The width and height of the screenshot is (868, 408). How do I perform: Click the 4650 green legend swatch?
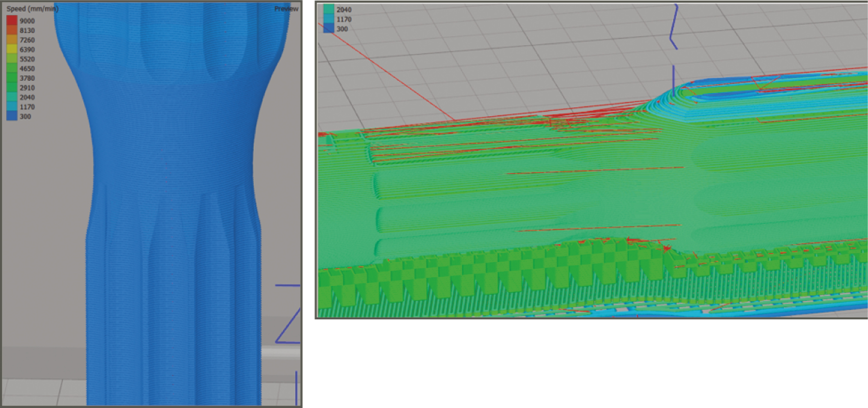[12, 68]
